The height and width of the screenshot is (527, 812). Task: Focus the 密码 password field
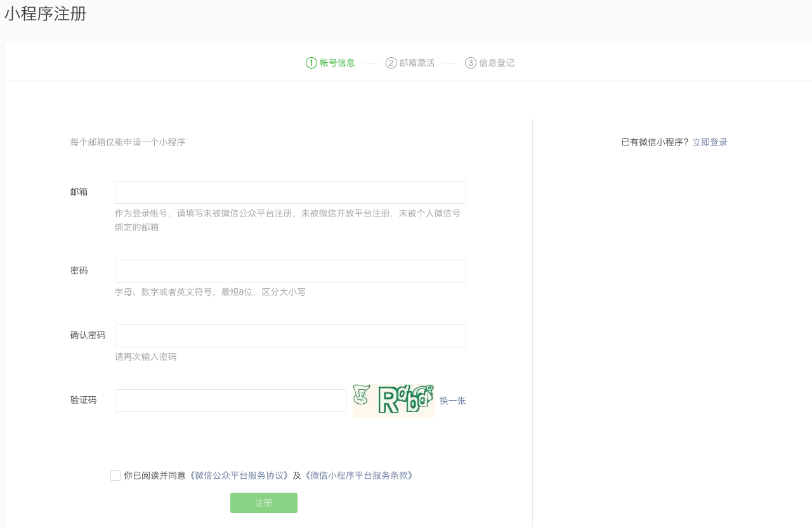tap(291, 271)
